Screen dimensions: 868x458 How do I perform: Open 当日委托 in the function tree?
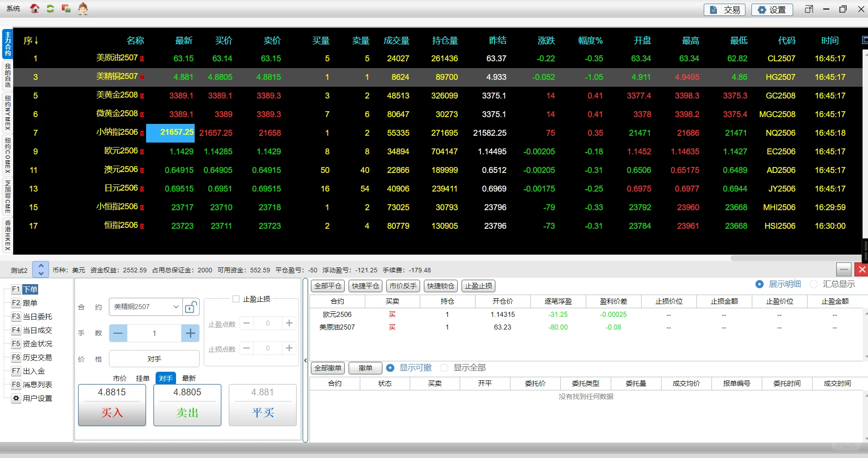38,316
